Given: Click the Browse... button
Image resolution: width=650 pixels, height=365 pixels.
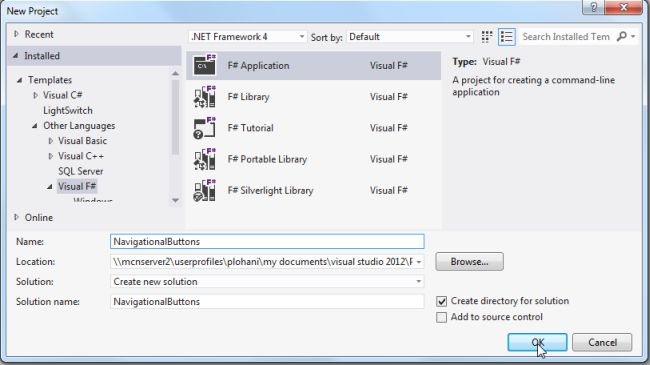Looking at the screenshot, I should click(x=469, y=262).
